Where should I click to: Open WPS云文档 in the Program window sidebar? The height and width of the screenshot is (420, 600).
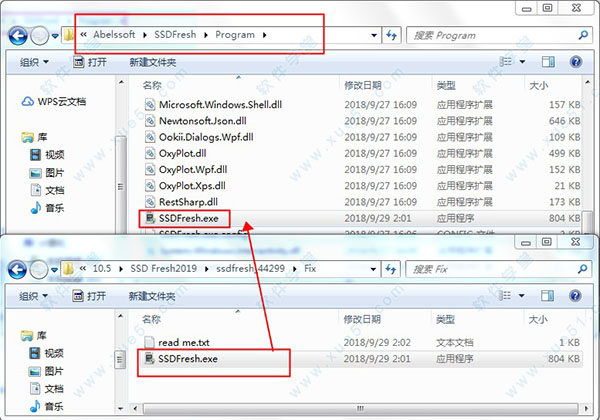coord(60,101)
